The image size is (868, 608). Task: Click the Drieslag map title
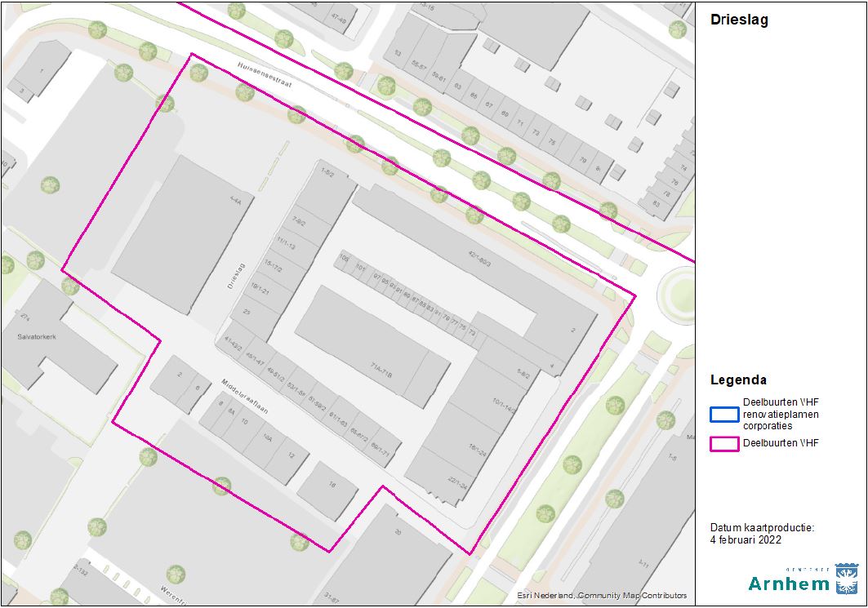(x=739, y=20)
